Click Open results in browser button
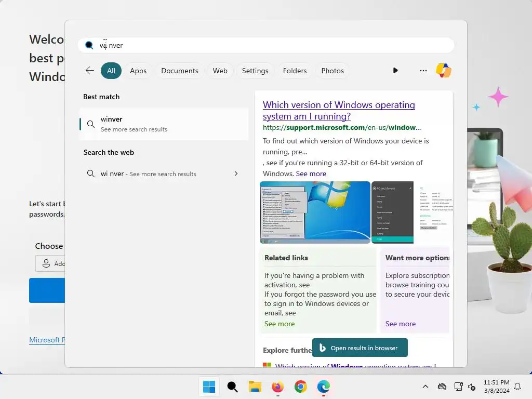The width and height of the screenshot is (532, 399). [x=360, y=348]
